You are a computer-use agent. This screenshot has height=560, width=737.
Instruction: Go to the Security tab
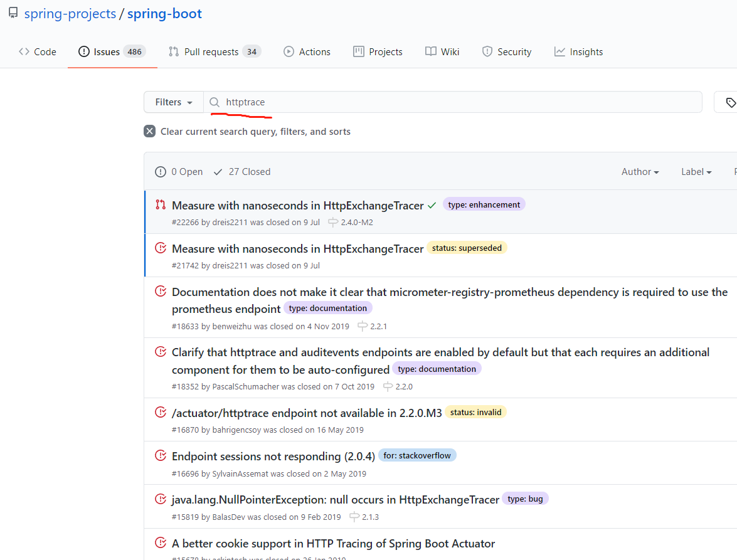507,52
